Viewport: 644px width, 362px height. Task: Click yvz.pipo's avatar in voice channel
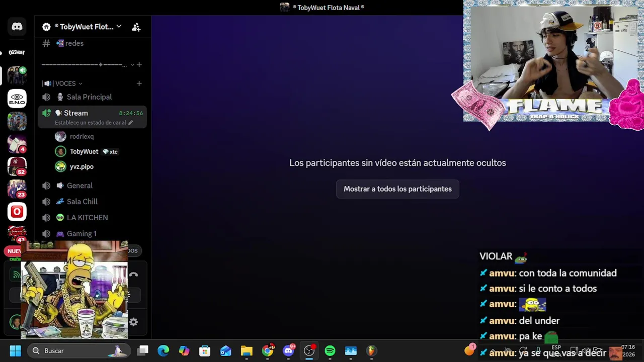click(x=60, y=166)
